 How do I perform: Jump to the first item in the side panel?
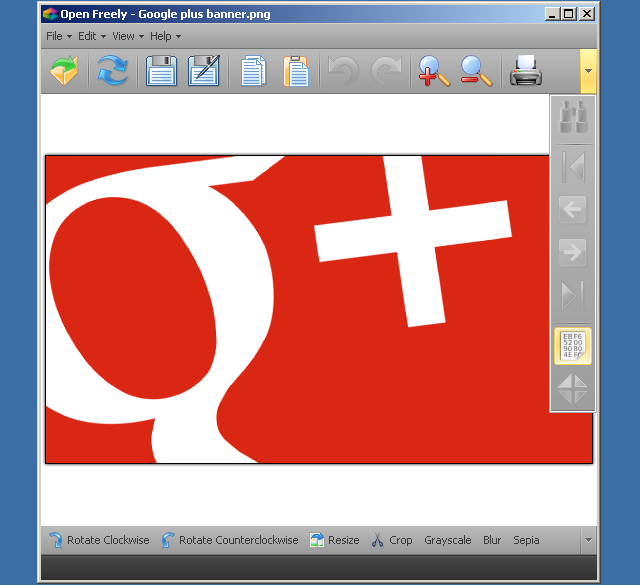pos(573,167)
